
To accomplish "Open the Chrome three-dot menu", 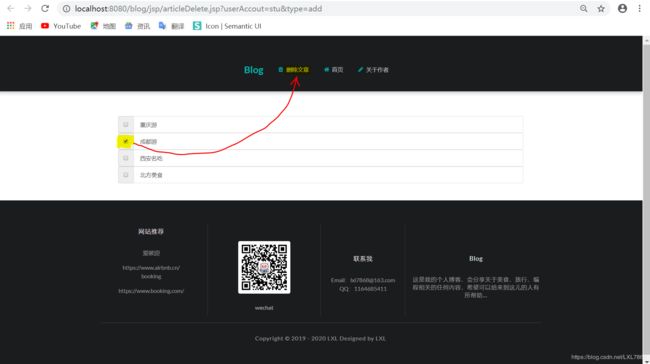I will [640, 8].
